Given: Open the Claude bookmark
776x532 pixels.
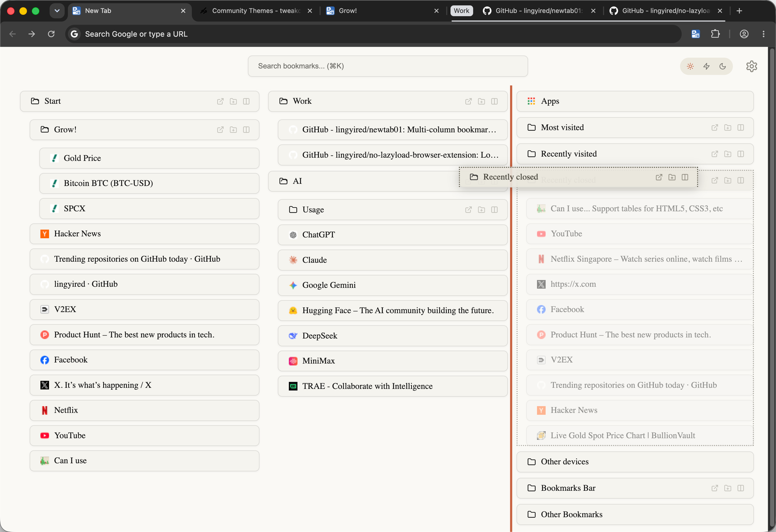Looking at the screenshot, I should (393, 260).
